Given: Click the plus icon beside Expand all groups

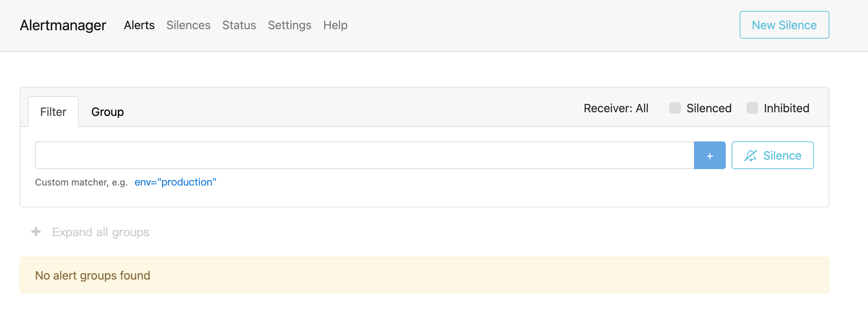Looking at the screenshot, I should coord(36,232).
